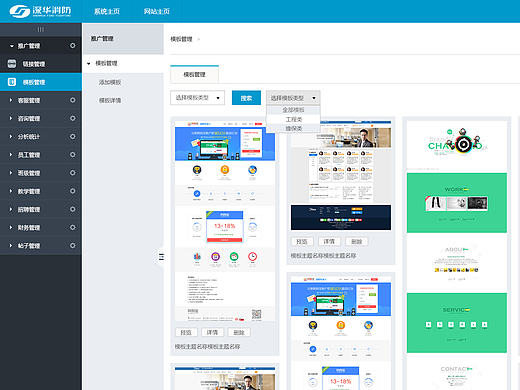The width and height of the screenshot is (520, 390).
Task: Choose 全部模板 from the dropdown list
Action: click(x=293, y=110)
